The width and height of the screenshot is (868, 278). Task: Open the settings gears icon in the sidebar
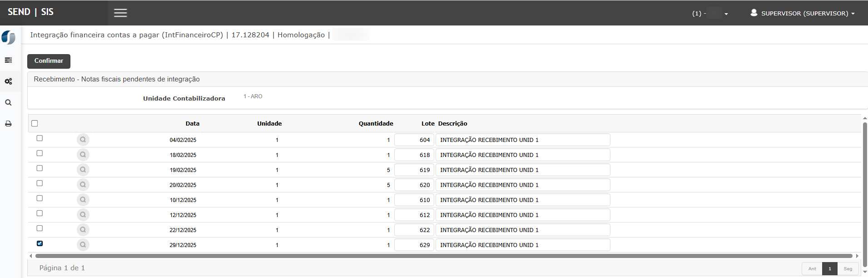click(8, 81)
